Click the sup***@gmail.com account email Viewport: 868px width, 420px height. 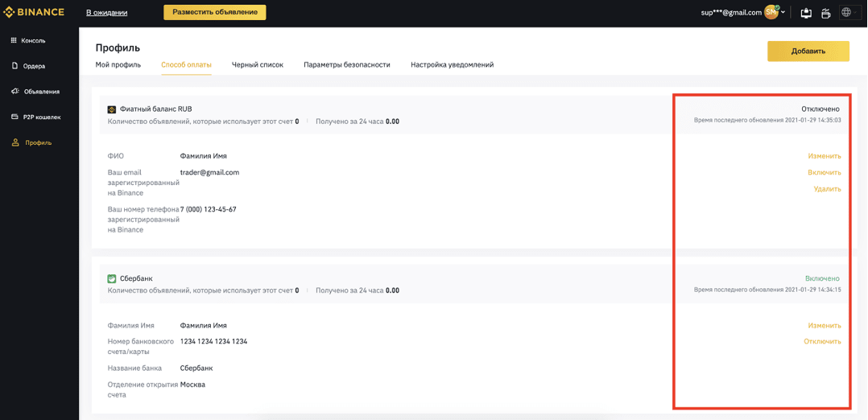click(x=731, y=12)
